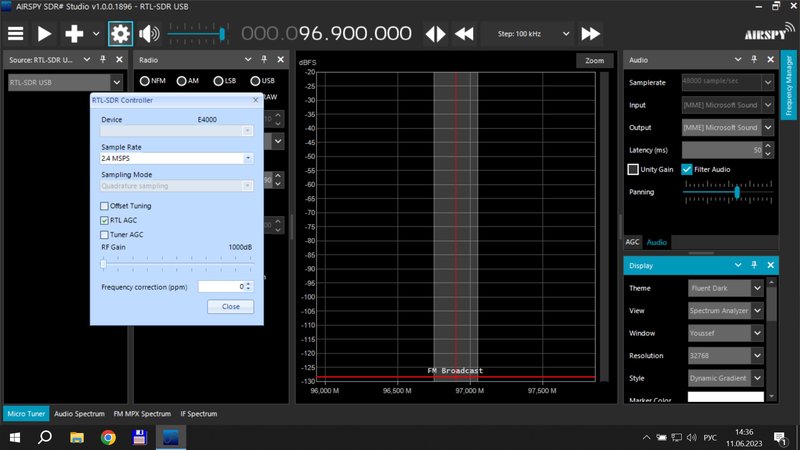Close the Display panel

tap(770, 265)
